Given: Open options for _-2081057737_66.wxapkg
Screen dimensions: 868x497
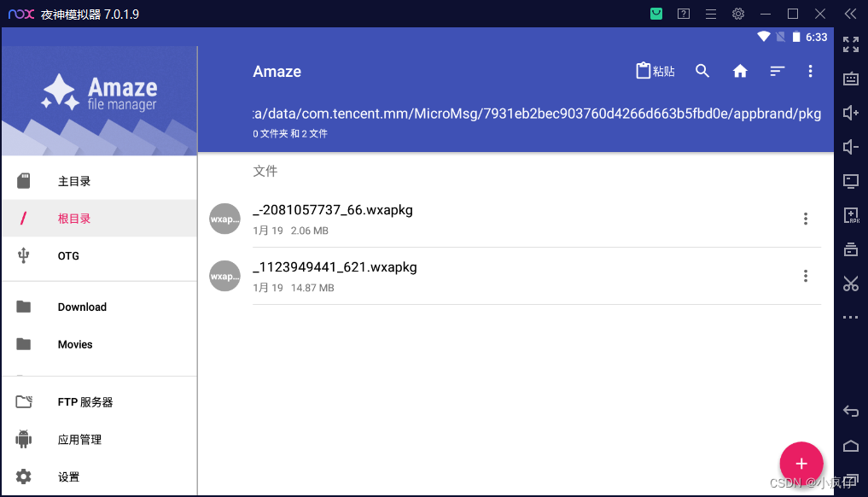Looking at the screenshot, I should [806, 219].
